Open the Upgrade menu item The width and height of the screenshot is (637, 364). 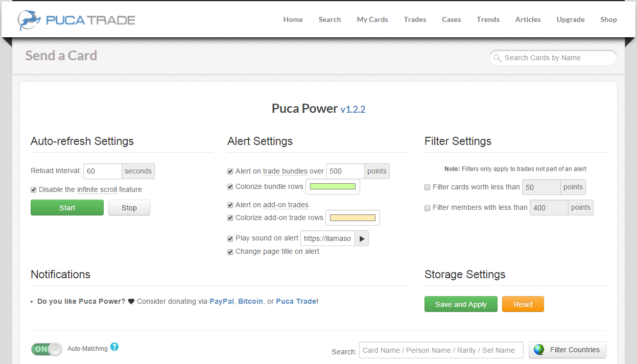coord(571,19)
